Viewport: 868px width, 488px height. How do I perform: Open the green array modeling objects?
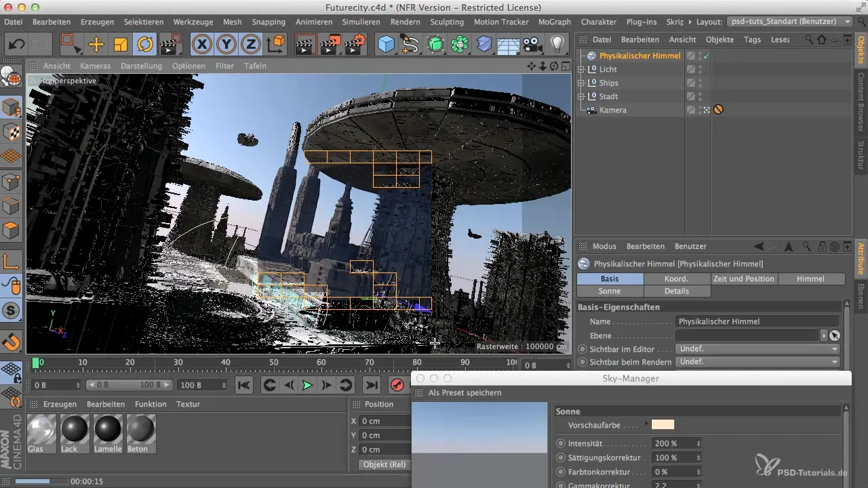(x=460, y=45)
